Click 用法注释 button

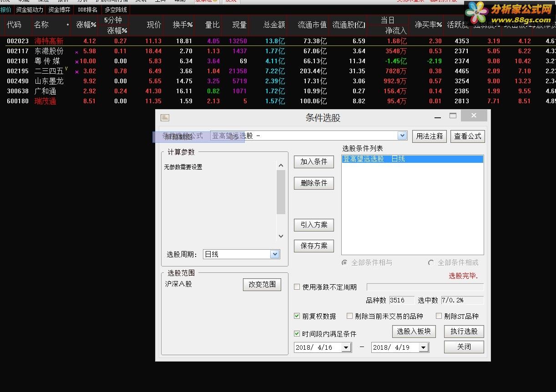tap(430, 136)
